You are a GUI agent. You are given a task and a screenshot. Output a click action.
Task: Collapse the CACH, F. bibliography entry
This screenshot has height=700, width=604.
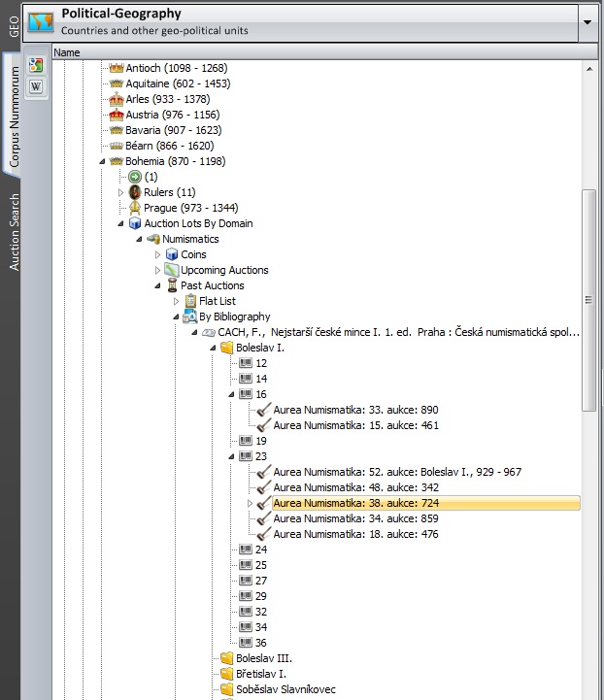click(x=194, y=333)
